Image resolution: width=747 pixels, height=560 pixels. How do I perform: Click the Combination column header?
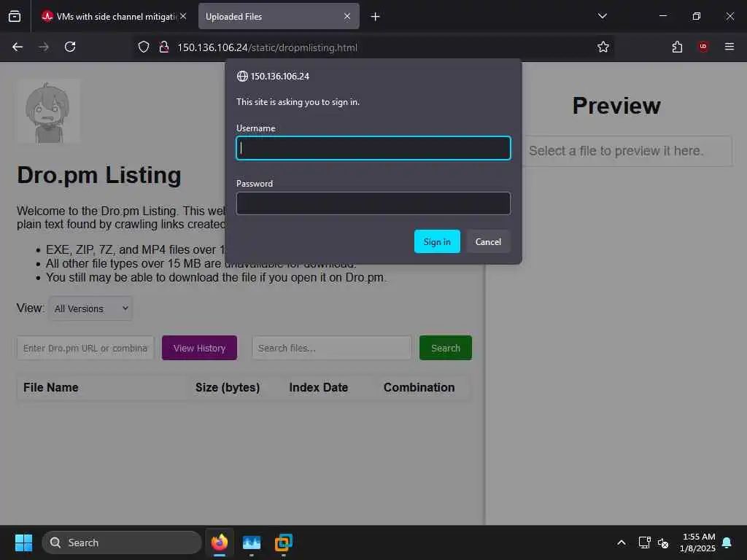[x=419, y=388]
